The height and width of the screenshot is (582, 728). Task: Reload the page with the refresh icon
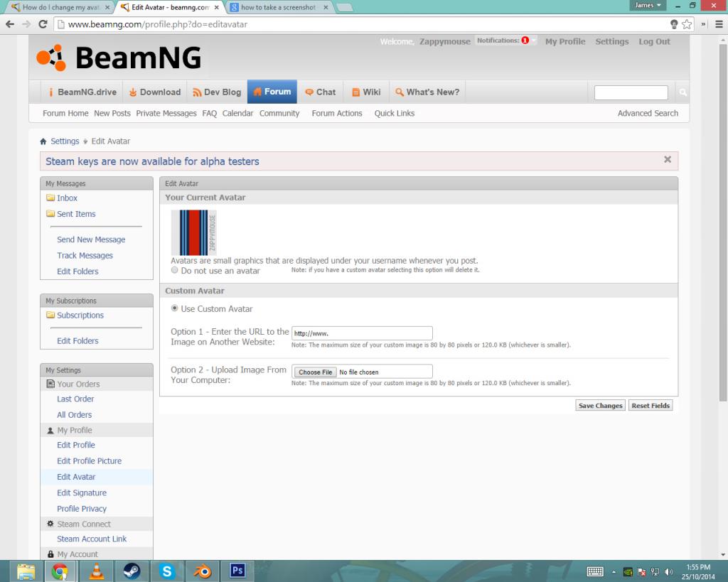point(43,24)
